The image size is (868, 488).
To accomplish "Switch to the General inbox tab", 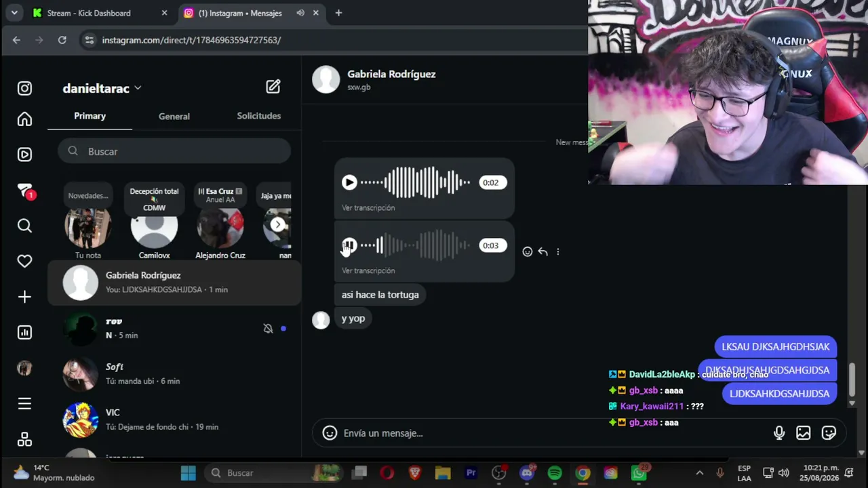I will coord(174,116).
